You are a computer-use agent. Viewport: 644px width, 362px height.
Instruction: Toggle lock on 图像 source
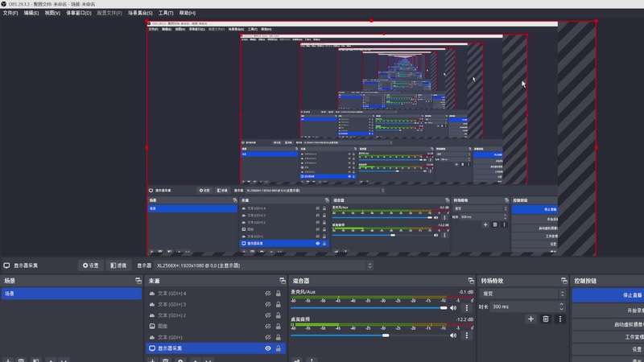pos(279,327)
